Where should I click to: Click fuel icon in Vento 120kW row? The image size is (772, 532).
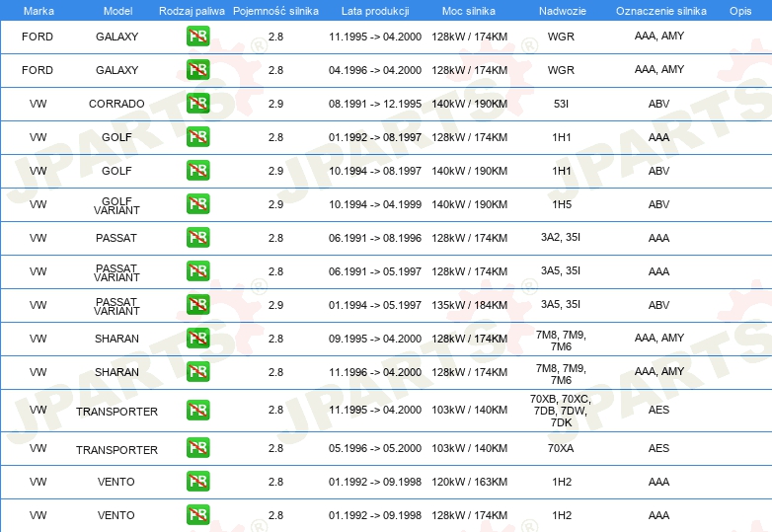click(197, 482)
